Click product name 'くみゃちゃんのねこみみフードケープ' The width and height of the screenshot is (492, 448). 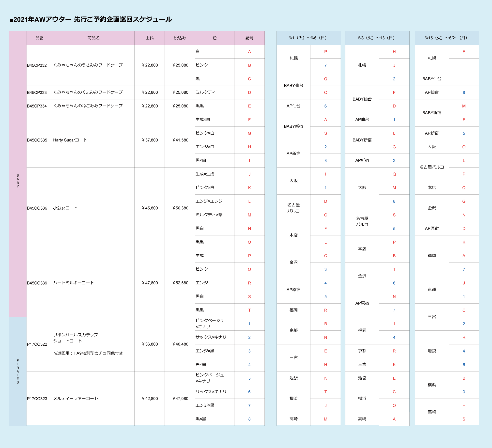point(88,106)
